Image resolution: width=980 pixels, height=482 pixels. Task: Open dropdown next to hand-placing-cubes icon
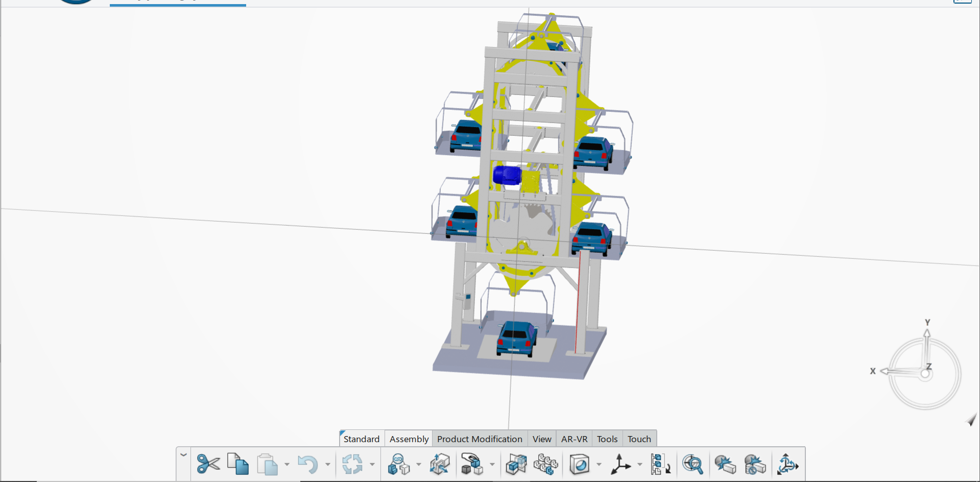492,465
